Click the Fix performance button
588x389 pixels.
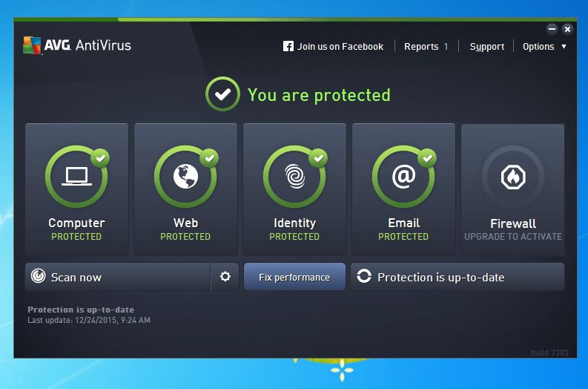tap(294, 277)
